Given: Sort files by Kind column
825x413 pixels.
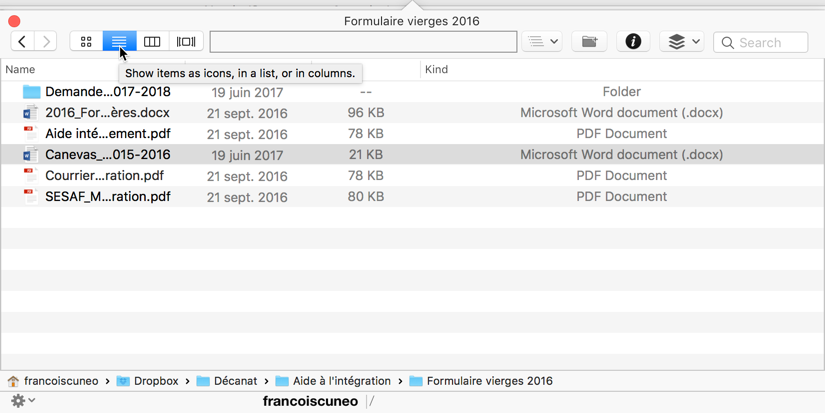Looking at the screenshot, I should pyautogui.click(x=436, y=70).
